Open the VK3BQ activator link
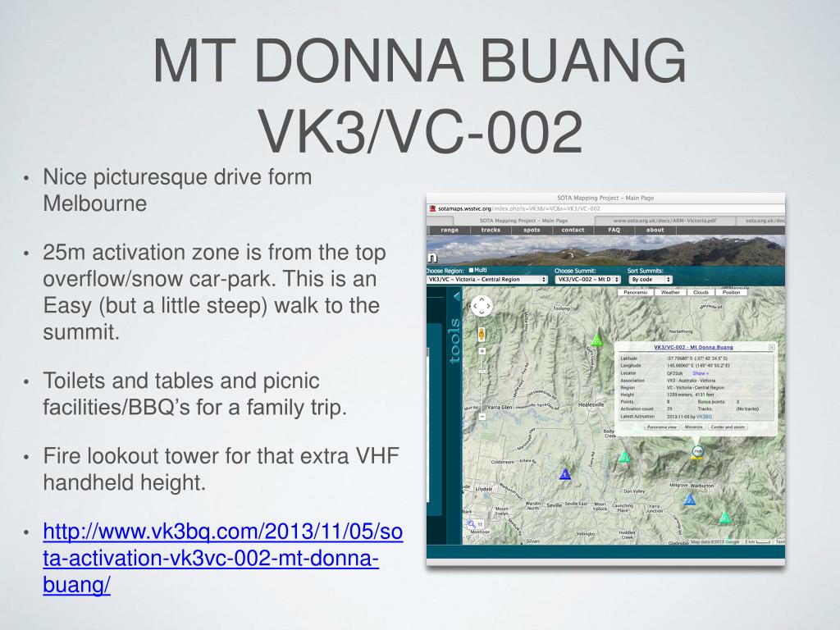Image resolution: width=840 pixels, height=630 pixels. pos(704,416)
